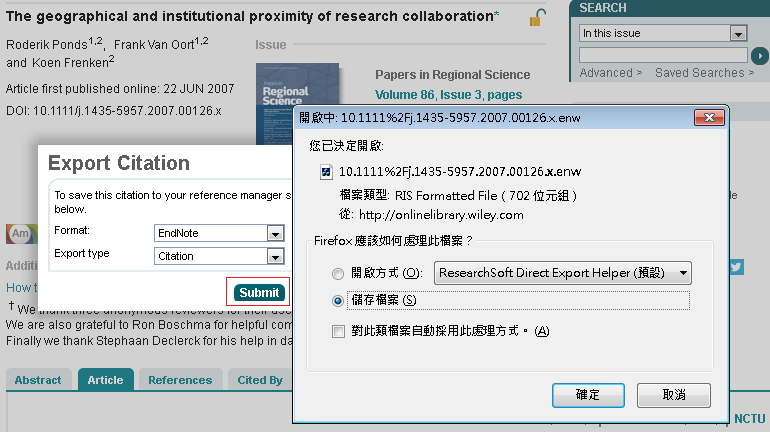Click author name Koen Frenken
Image resolution: width=770 pixels, height=432 pixels.
[70, 63]
